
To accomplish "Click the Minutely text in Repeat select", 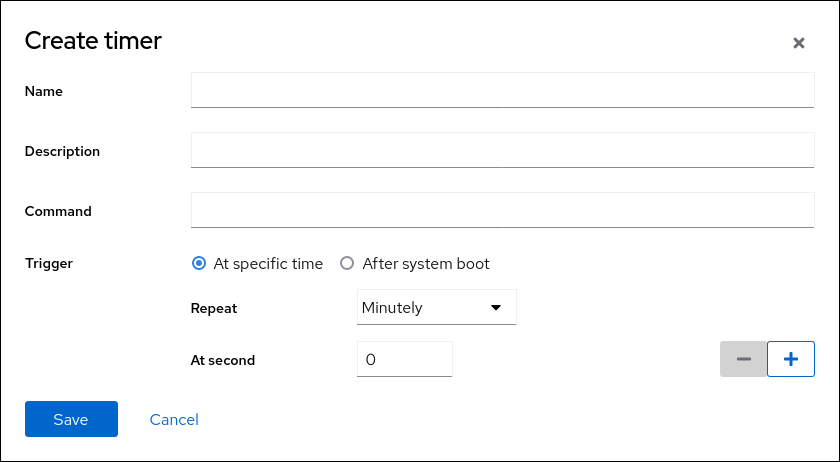I will pos(393,308).
